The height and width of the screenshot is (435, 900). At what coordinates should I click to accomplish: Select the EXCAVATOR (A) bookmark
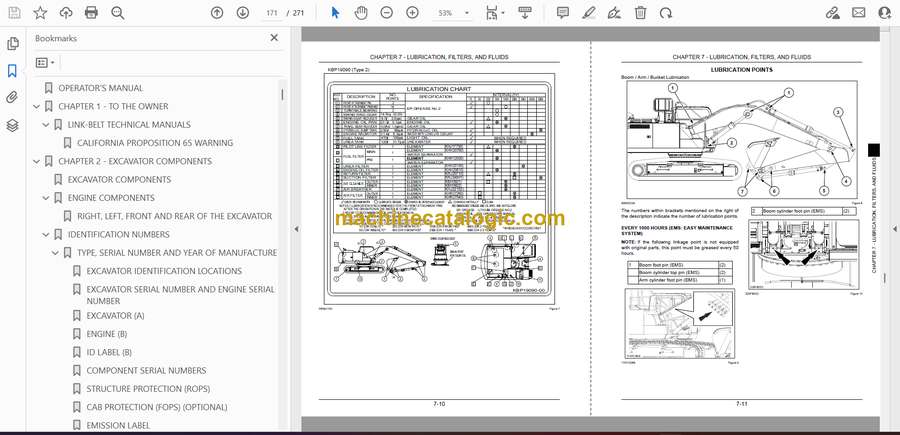click(115, 316)
